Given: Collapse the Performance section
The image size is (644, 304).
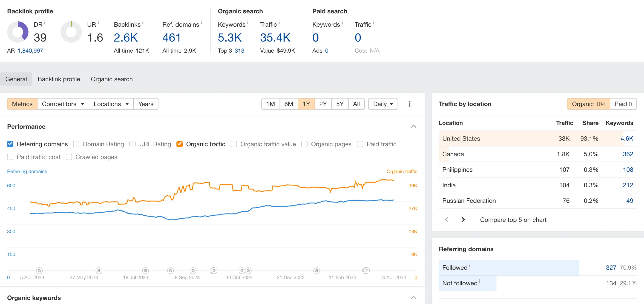Looking at the screenshot, I should [414, 126].
